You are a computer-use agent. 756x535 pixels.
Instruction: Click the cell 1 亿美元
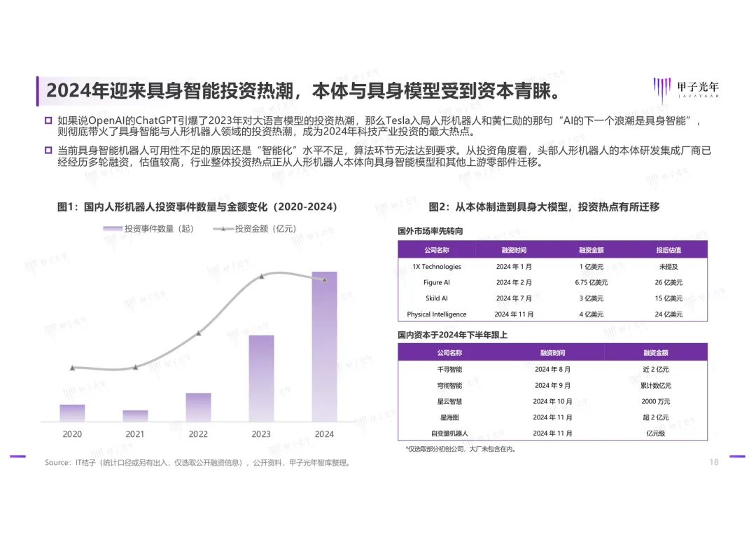click(x=591, y=267)
